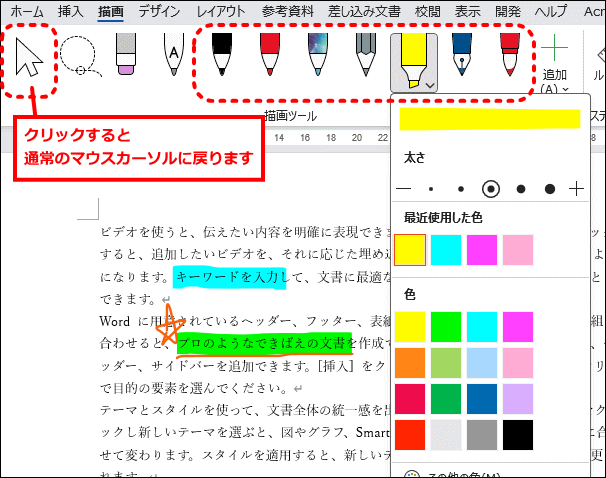The width and height of the screenshot is (606, 478).
Task: Click the green plus Add pen button
Action: 555,48
